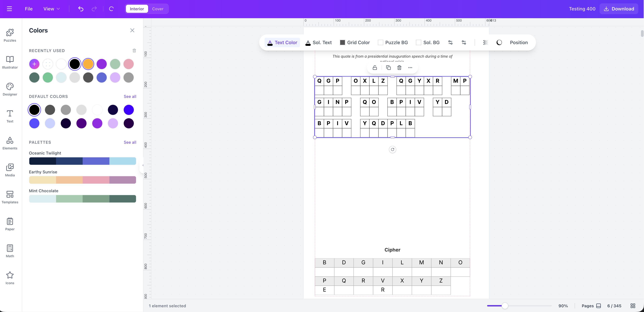Screen dimensions: 644x312
Task: Enable the Puzzle BG color option
Action: (381, 42)
